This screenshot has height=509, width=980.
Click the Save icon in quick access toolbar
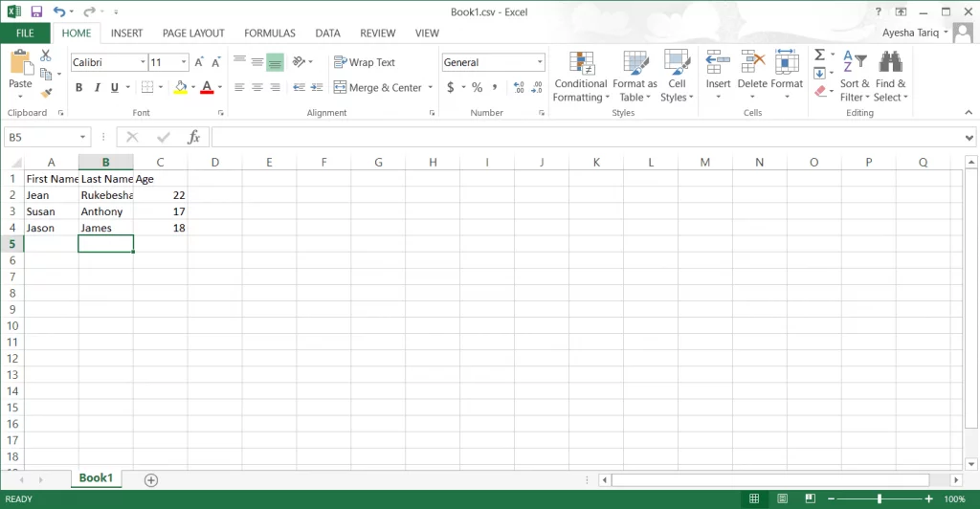tap(36, 11)
